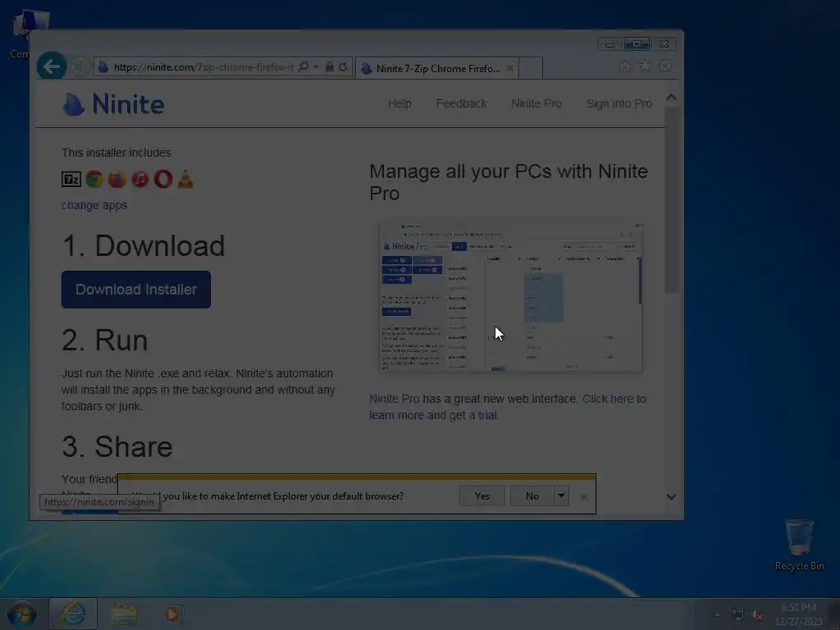Click the iTunes app icon

click(x=139, y=179)
